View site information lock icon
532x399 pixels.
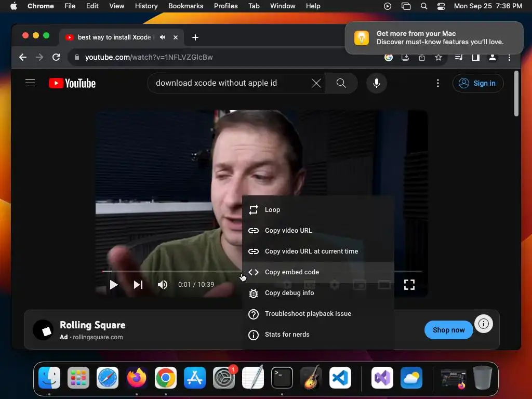point(77,57)
